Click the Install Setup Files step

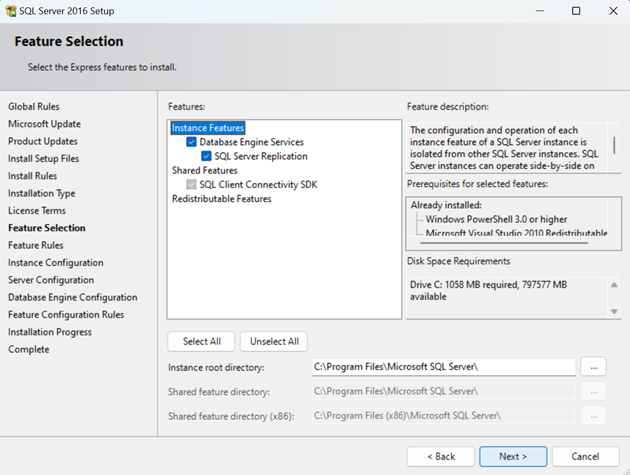click(43, 159)
